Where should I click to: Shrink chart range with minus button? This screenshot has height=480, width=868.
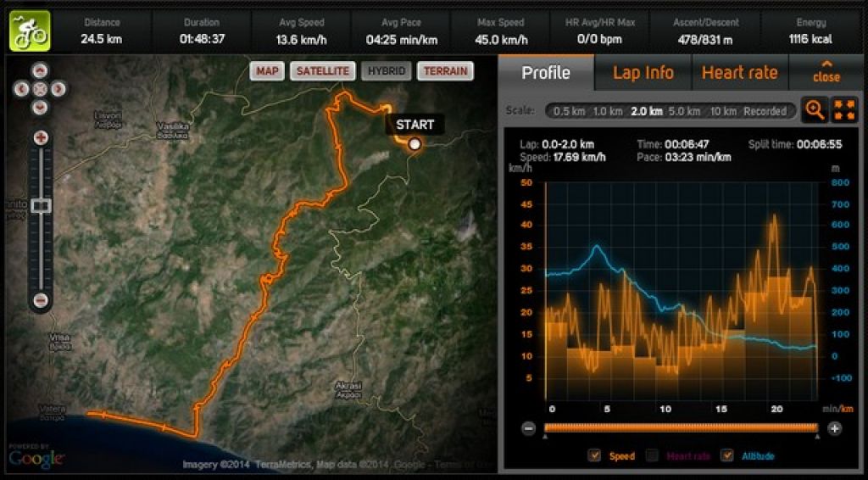pos(529,428)
